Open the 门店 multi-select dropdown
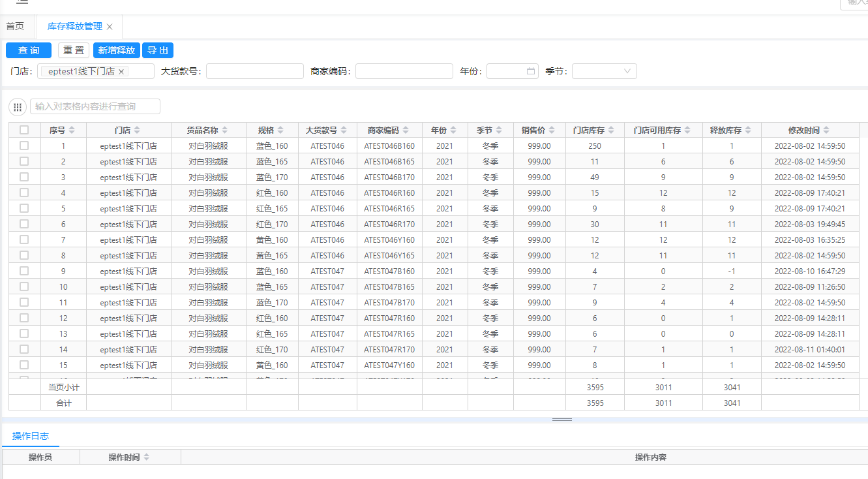This screenshot has height=479, width=868. pyautogui.click(x=140, y=72)
